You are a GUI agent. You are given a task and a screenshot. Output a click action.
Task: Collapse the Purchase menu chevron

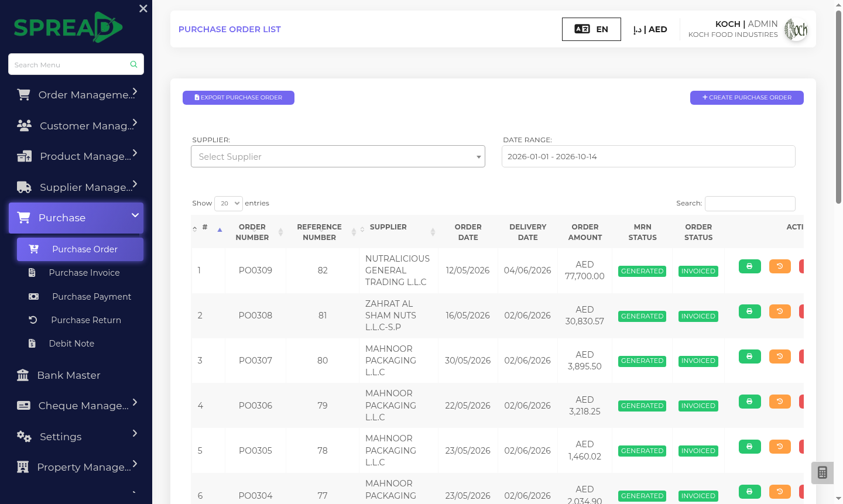(x=135, y=215)
